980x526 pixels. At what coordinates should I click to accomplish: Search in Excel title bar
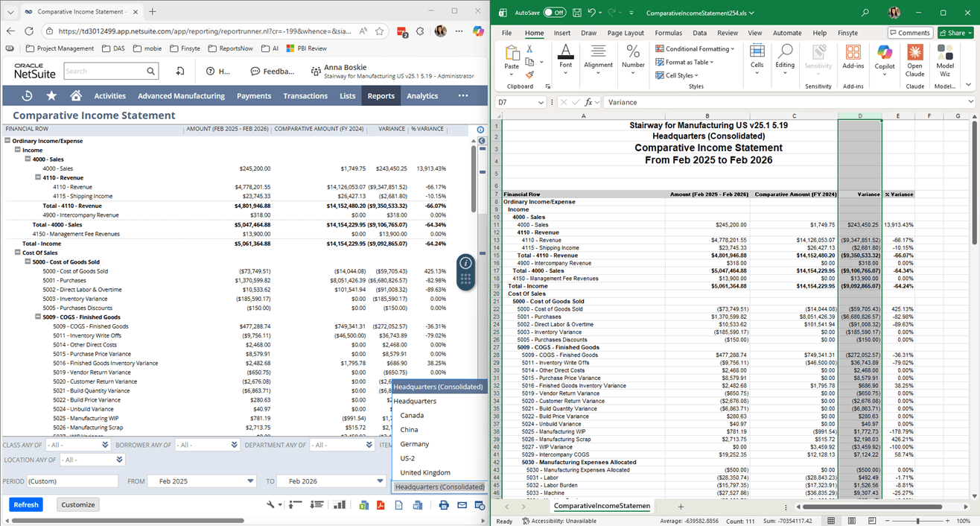(x=865, y=13)
